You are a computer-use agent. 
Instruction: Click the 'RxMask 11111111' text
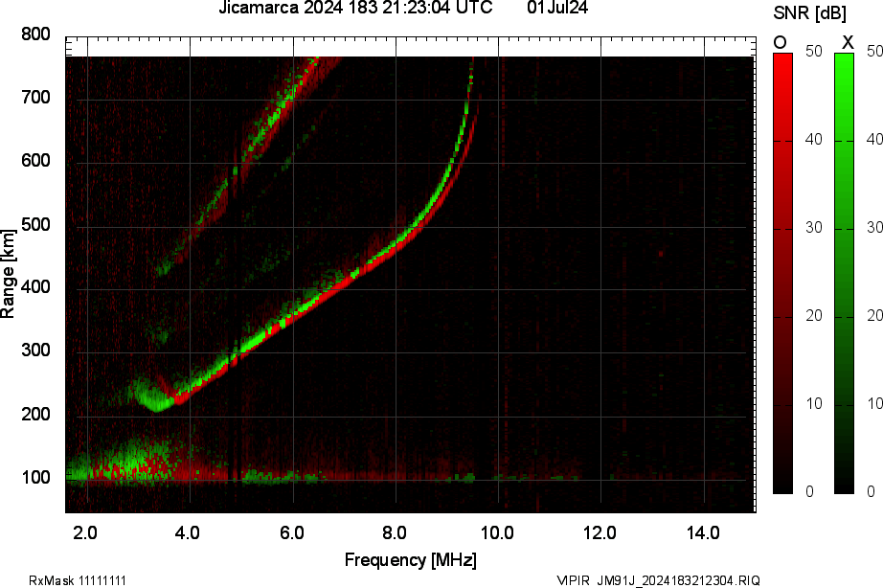[x=78, y=580]
